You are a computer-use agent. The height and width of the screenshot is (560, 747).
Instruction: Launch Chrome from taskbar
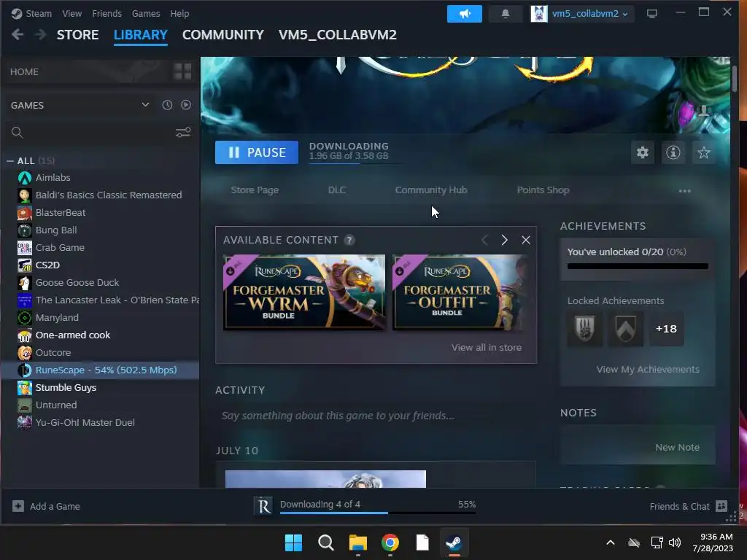(390, 542)
